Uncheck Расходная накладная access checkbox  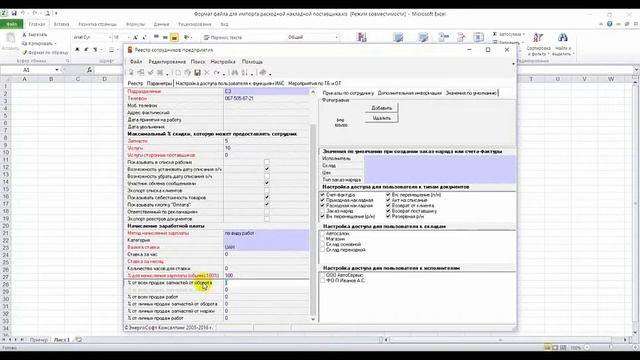322,206
